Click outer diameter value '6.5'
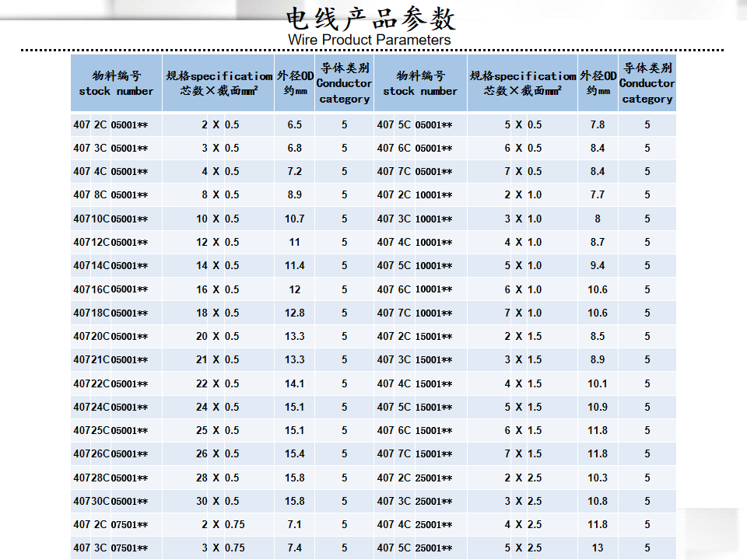 [294, 124]
